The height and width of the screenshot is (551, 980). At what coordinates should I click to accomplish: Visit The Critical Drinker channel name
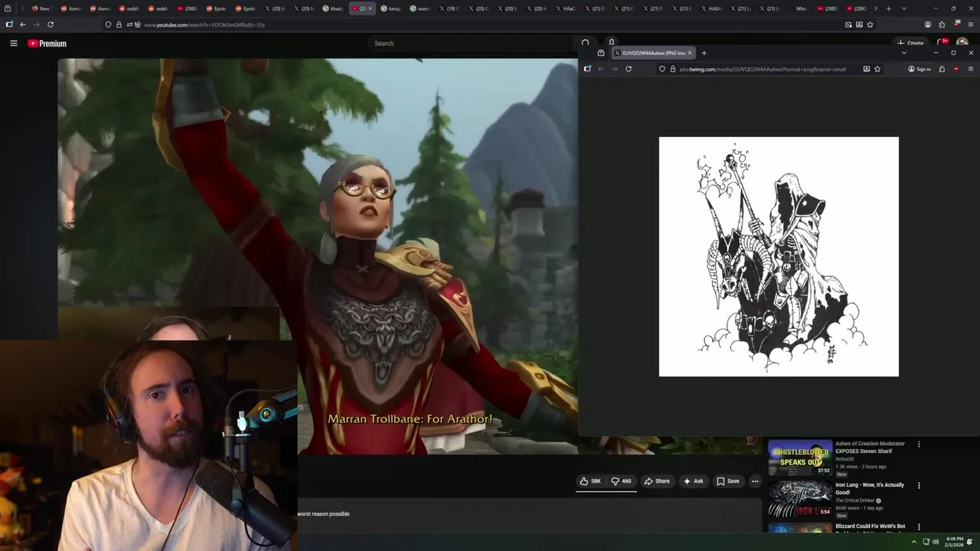pyautogui.click(x=854, y=500)
